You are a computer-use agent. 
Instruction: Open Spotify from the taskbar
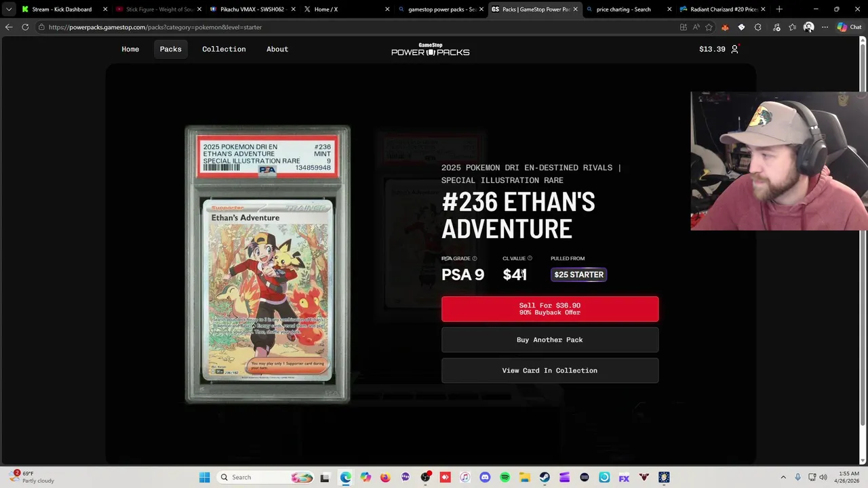(505, 477)
